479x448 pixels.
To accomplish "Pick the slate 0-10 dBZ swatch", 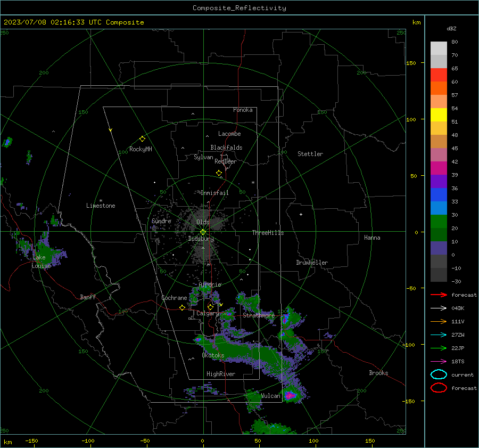I will [439, 248].
